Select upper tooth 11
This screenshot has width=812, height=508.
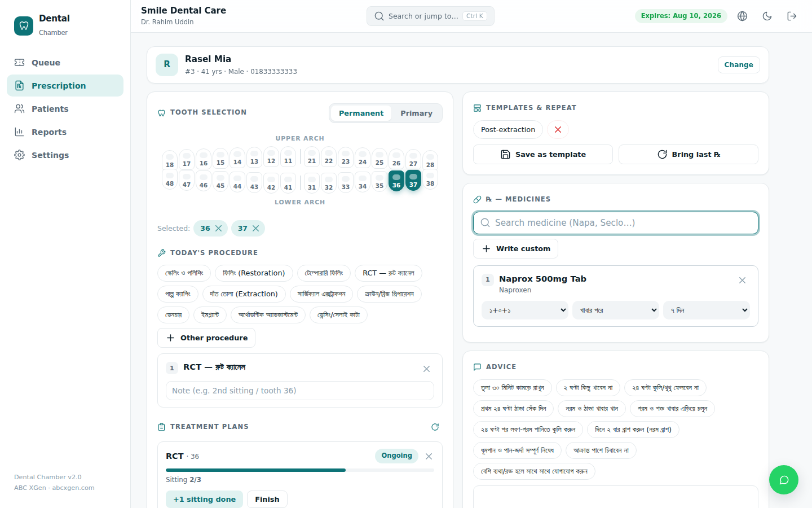click(x=288, y=156)
